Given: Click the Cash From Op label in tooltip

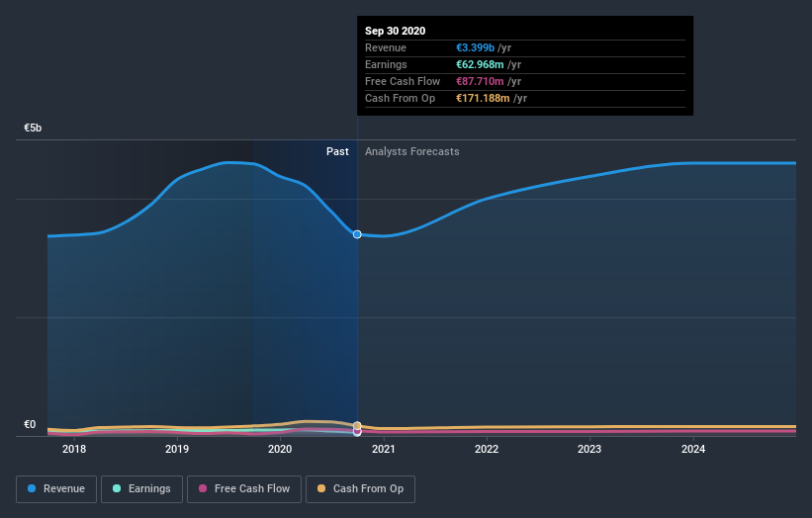Looking at the screenshot, I should click(x=401, y=98).
